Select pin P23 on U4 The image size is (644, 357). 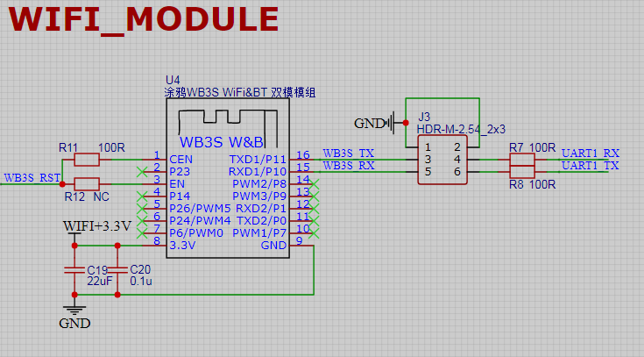point(180,172)
